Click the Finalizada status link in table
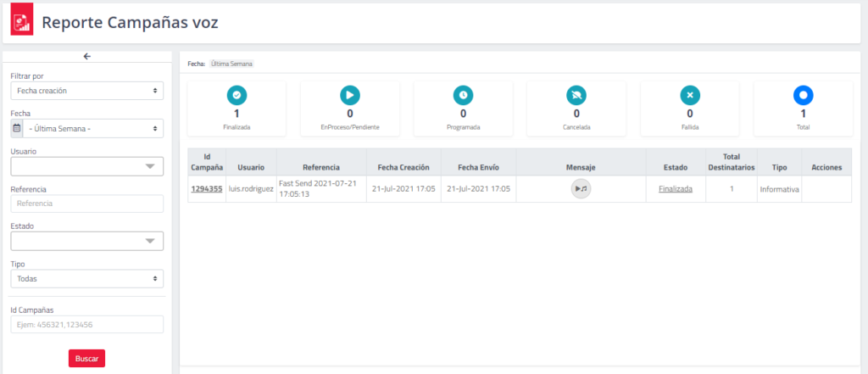The width and height of the screenshot is (868, 374). click(x=675, y=189)
